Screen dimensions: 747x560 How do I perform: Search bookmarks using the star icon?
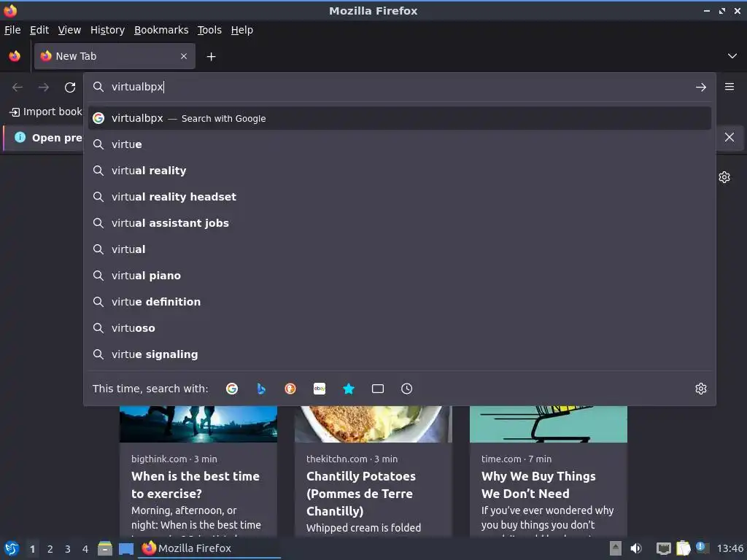[349, 389]
